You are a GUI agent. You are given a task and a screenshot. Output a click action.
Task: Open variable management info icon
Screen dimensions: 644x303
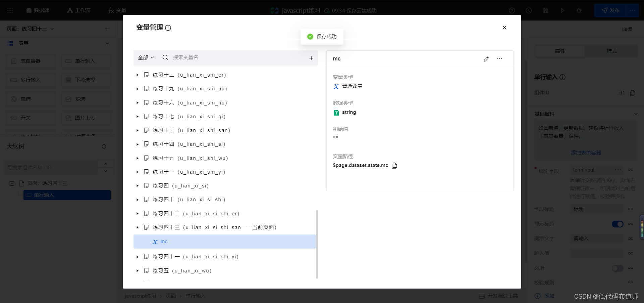tap(168, 28)
